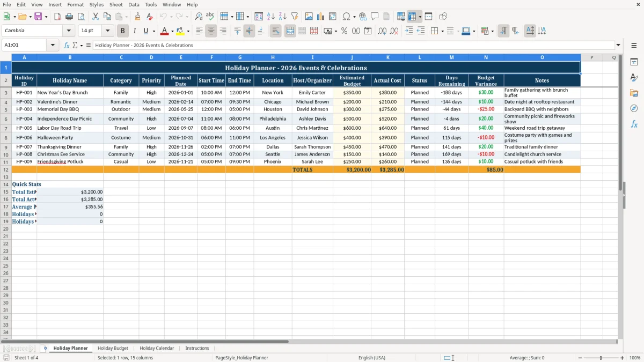Export directly as PDF
The image size is (644, 362).
click(x=57, y=17)
